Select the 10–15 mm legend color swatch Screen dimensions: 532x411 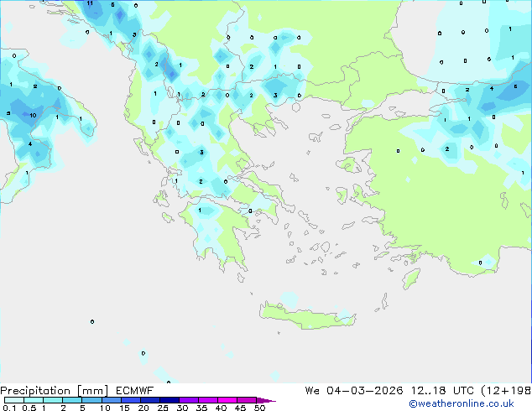pyautogui.click(x=111, y=400)
